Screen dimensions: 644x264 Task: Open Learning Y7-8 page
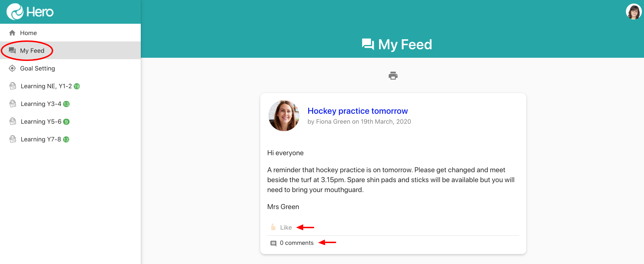(41, 139)
